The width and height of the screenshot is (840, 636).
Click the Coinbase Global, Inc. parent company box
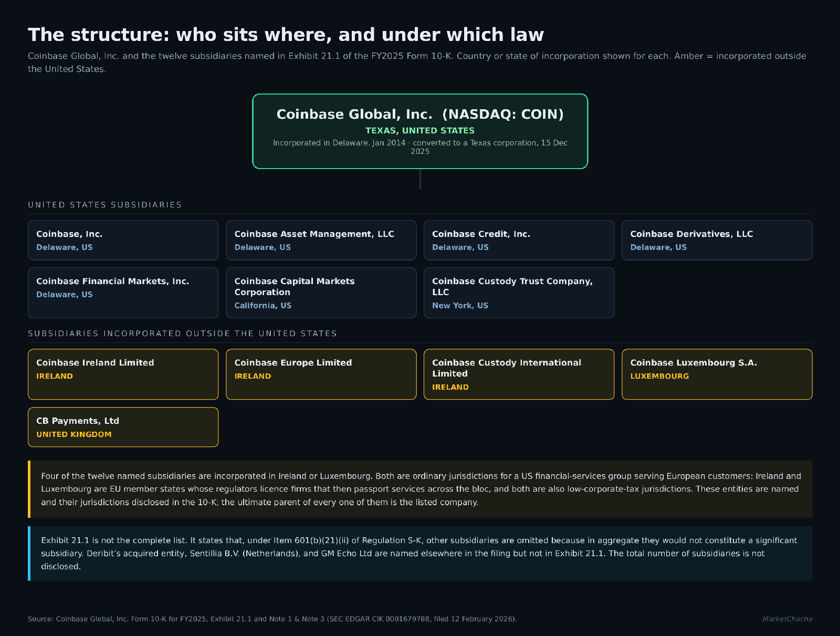click(x=420, y=131)
